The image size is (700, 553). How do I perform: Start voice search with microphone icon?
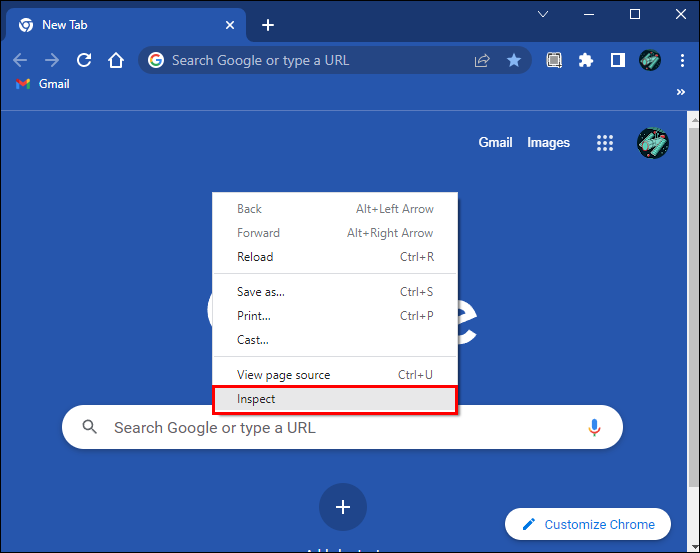click(x=594, y=427)
